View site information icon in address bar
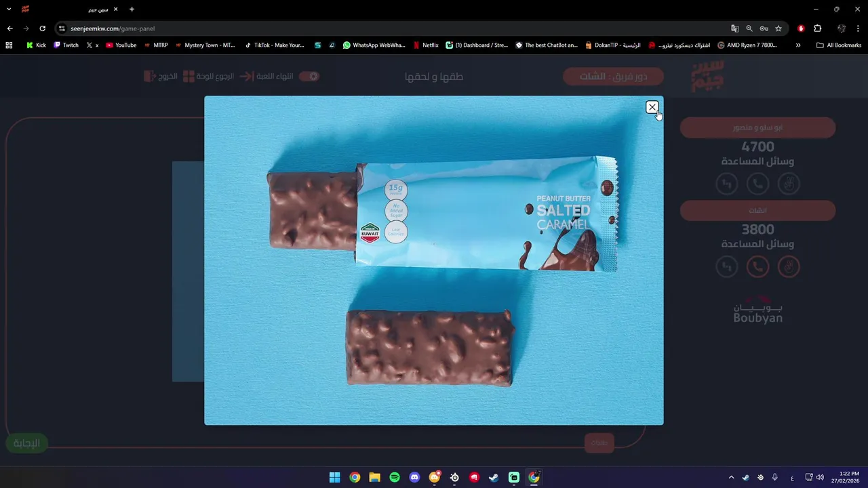This screenshot has width=868, height=488. tap(62, 28)
